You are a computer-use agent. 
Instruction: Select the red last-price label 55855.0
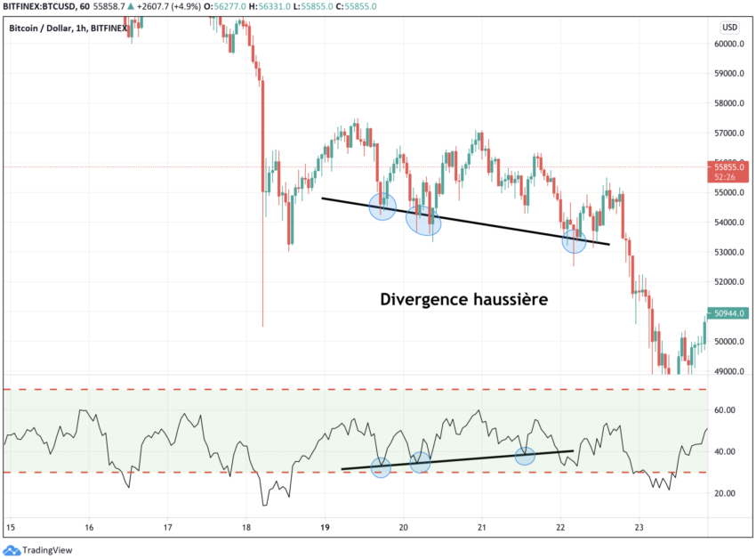pos(728,166)
